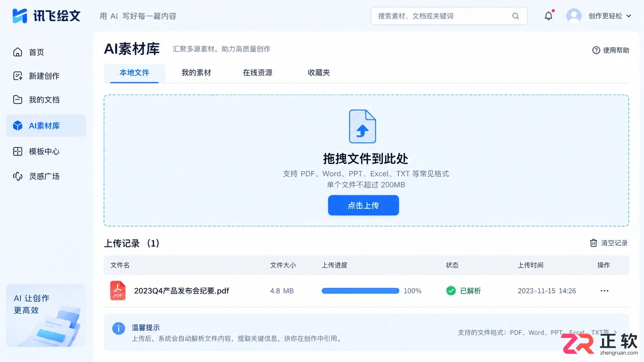Click the 灵感广场 sidebar icon

point(17,176)
